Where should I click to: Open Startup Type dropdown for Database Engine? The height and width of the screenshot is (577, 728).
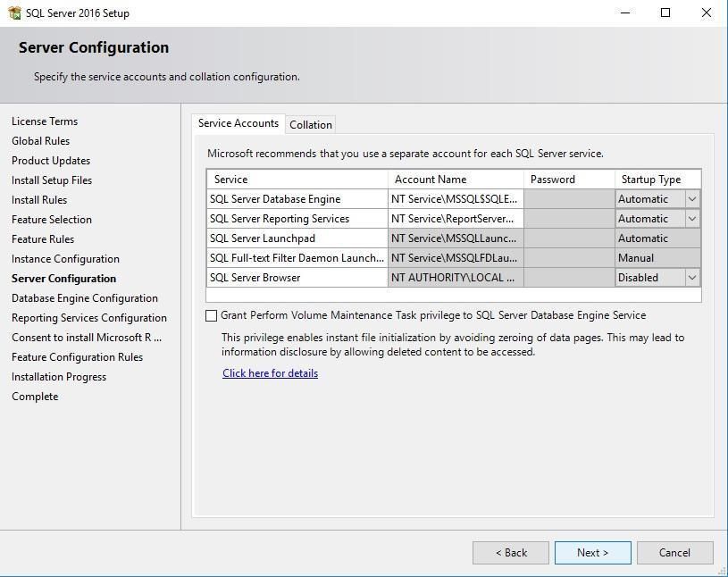pos(691,199)
